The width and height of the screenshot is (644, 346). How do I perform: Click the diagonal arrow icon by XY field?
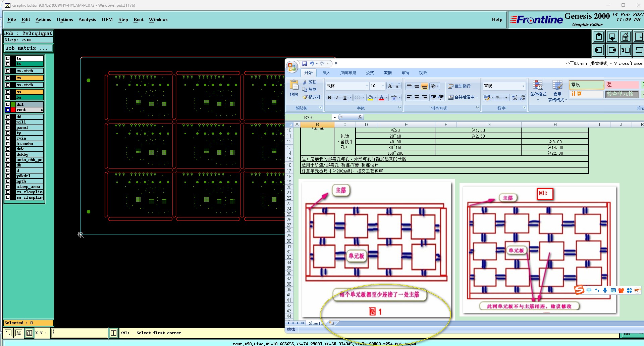pos(8,333)
